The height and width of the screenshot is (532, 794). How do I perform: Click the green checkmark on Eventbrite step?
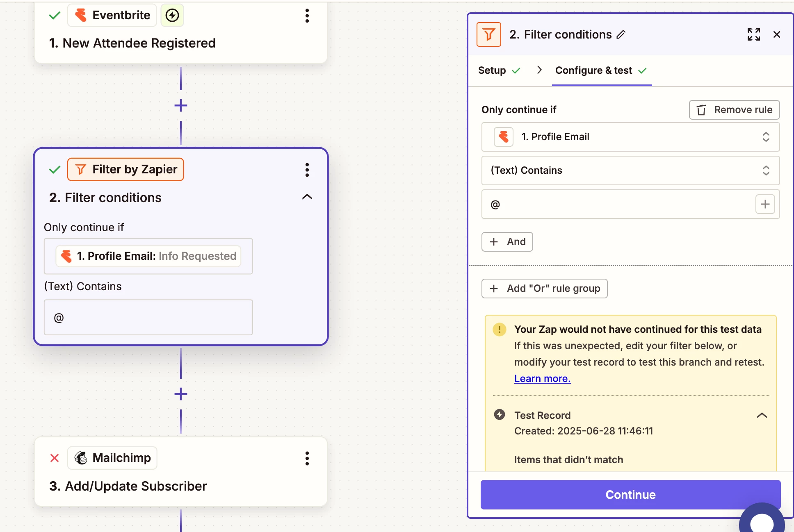[x=55, y=16]
